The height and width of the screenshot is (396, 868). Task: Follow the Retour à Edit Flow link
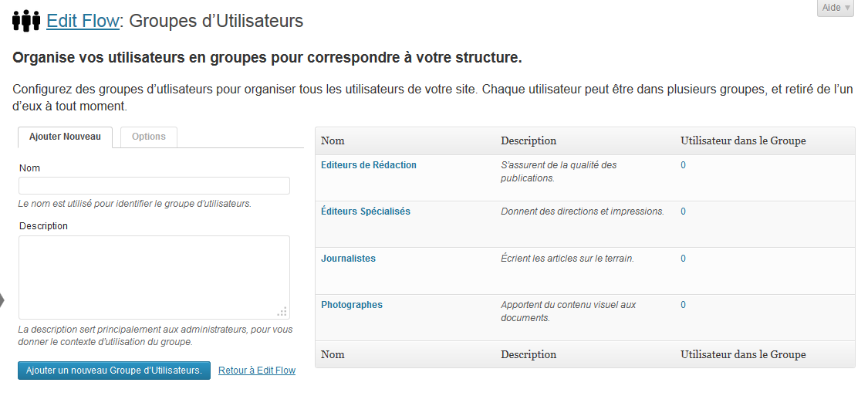[257, 371]
